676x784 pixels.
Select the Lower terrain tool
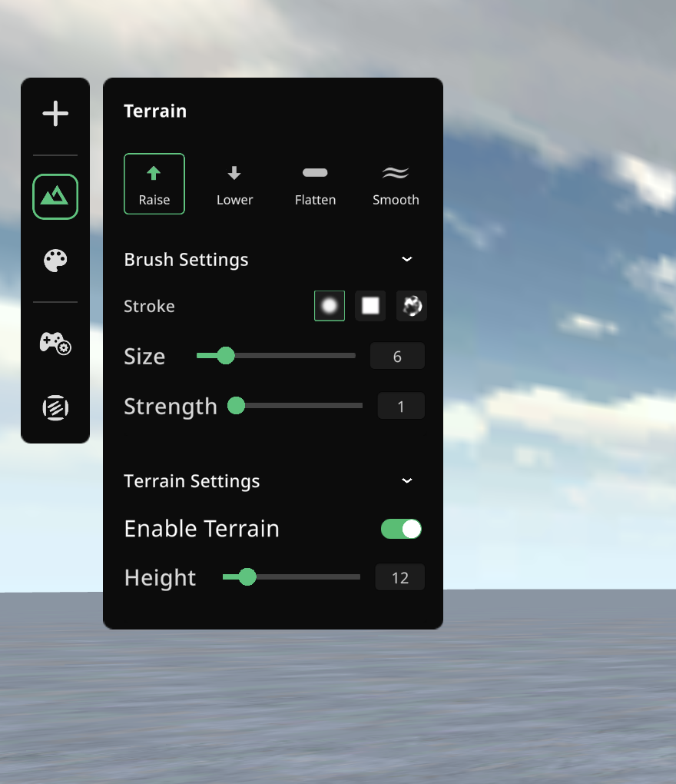tap(234, 184)
